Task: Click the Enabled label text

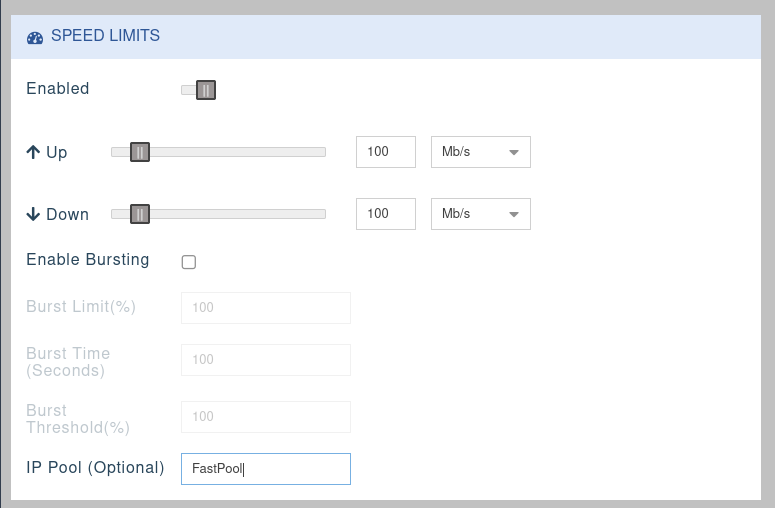Action: point(58,89)
